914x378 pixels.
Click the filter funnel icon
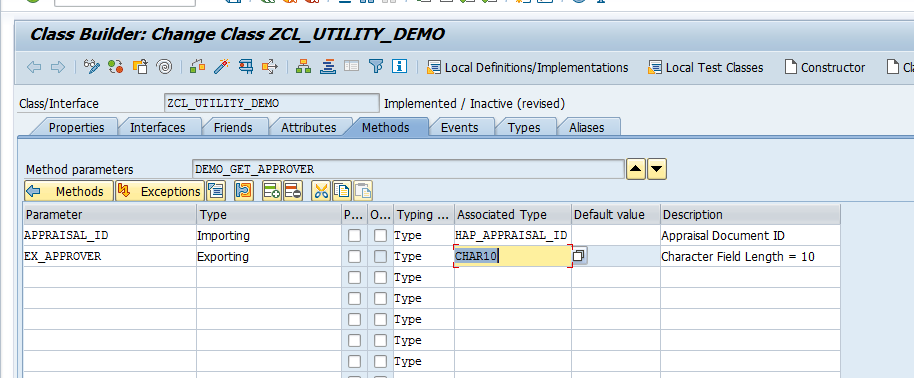[376, 66]
